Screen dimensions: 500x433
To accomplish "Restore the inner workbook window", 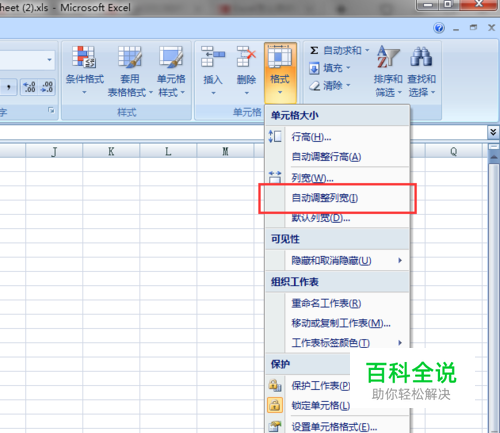I will [x=473, y=28].
